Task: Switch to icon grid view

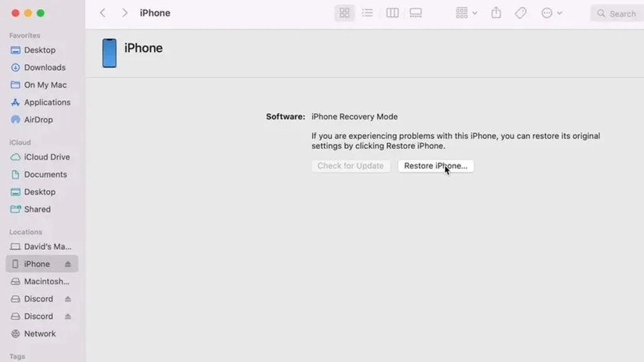Action: [344, 13]
